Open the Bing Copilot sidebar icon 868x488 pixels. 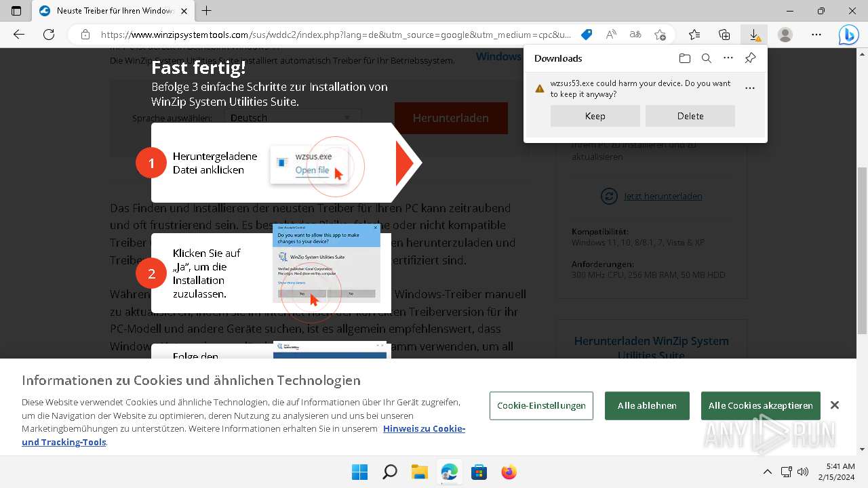848,35
